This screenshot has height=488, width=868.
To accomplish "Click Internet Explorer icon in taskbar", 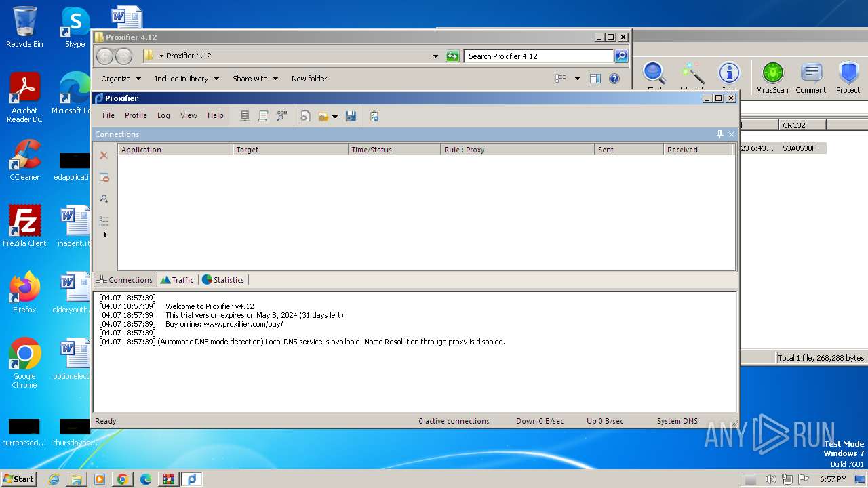I will tap(54, 479).
